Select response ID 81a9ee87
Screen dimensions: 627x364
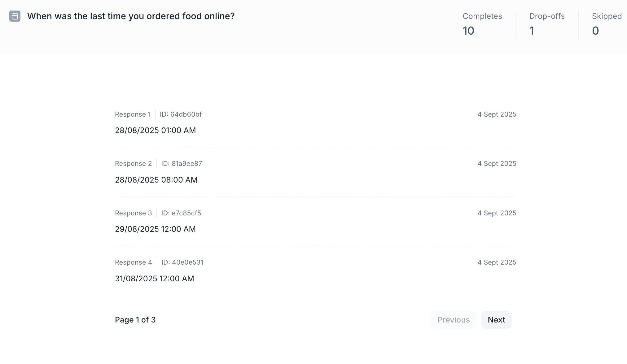(x=182, y=164)
